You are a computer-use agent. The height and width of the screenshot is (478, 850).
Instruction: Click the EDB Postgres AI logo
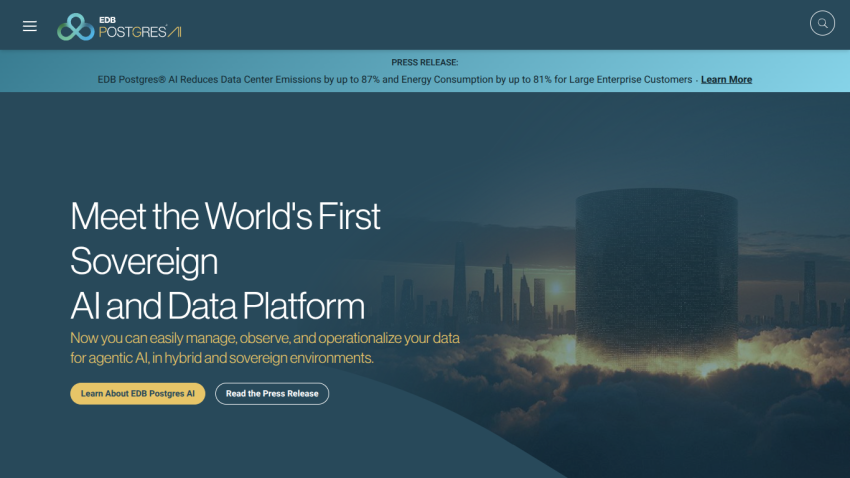pyautogui.click(x=119, y=27)
